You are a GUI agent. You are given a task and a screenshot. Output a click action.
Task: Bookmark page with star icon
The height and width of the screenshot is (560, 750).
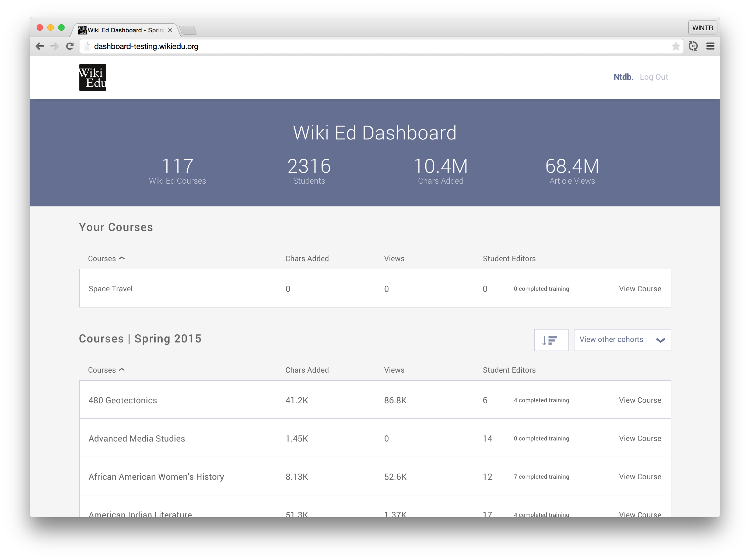(675, 46)
